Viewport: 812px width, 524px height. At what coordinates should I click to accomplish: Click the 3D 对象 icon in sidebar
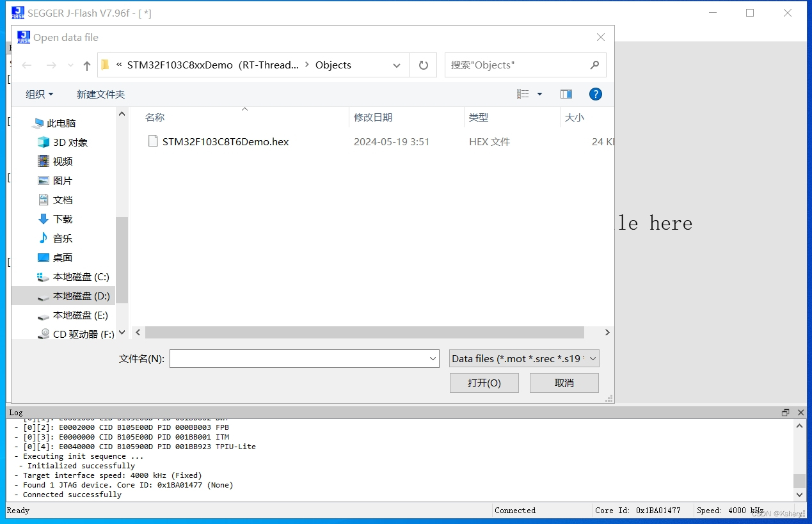44,142
